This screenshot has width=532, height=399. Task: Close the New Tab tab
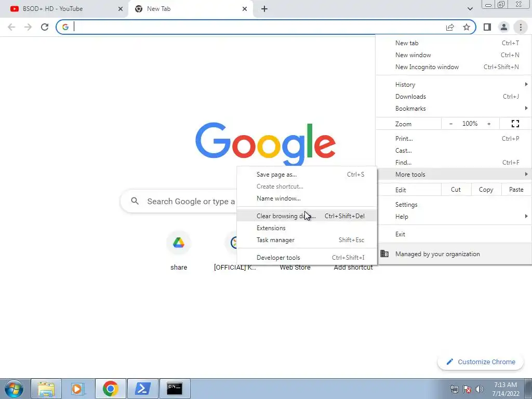[x=245, y=9]
